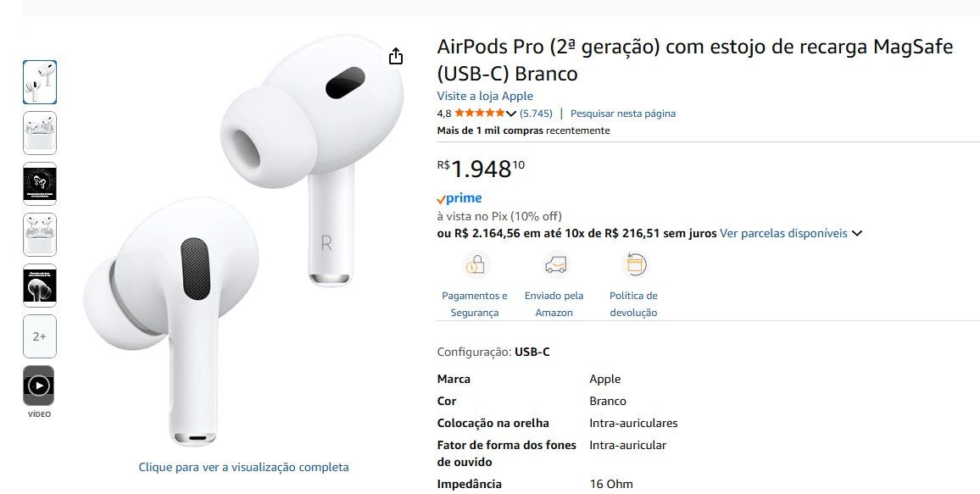Click Clique para ver a visualização completa
The width and height of the screenshot is (980, 494).
(x=244, y=467)
